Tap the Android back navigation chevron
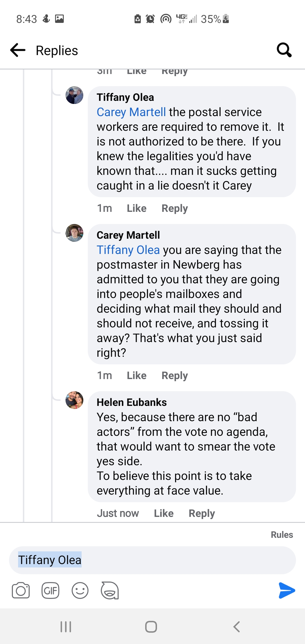Image resolution: width=305 pixels, height=644 pixels. [237, 626]
